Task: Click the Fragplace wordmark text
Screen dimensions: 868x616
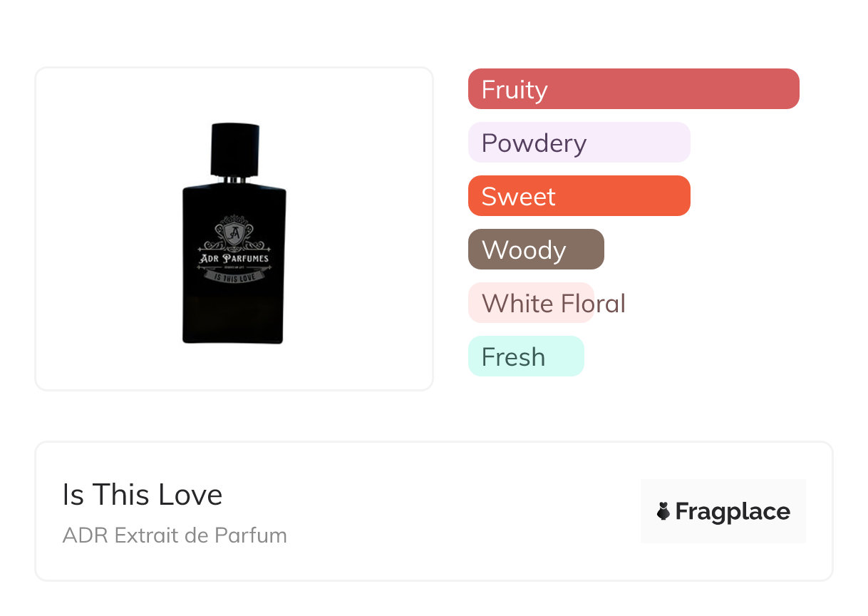Action: tap(733, 511)
